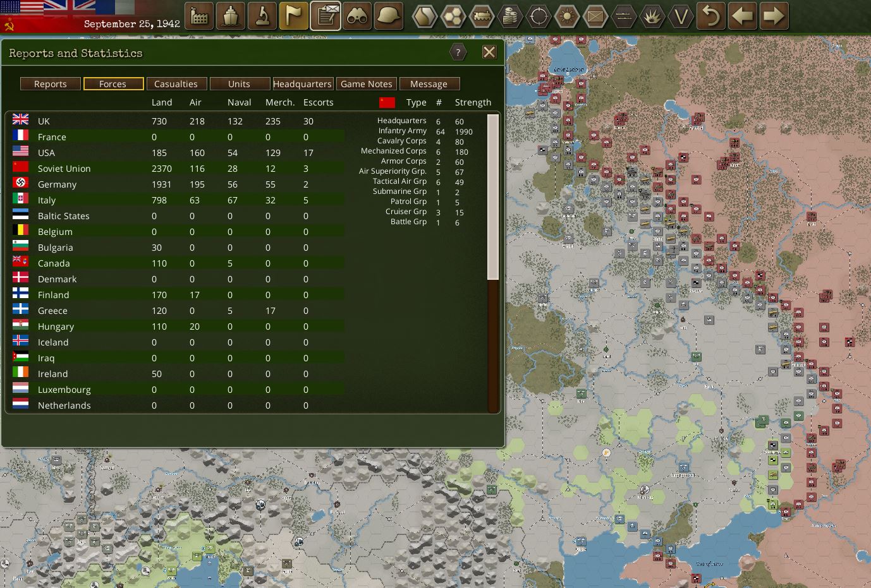Toggle the terrain map hexagon overlay

(425, 16)
